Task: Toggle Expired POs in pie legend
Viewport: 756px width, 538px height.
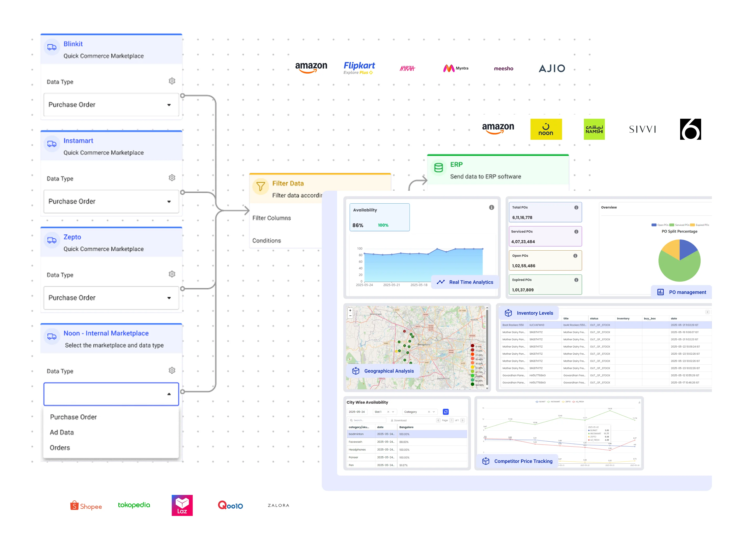Action: 700,225
